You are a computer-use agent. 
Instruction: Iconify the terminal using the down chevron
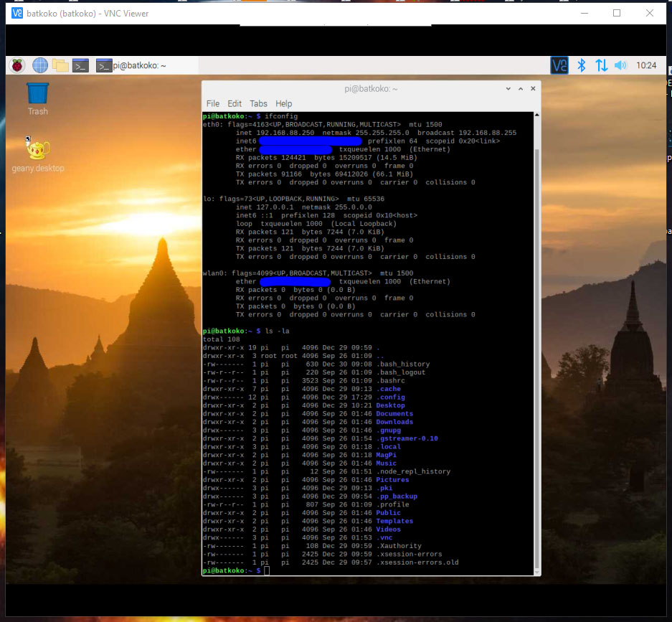click(x=508, y=89)
